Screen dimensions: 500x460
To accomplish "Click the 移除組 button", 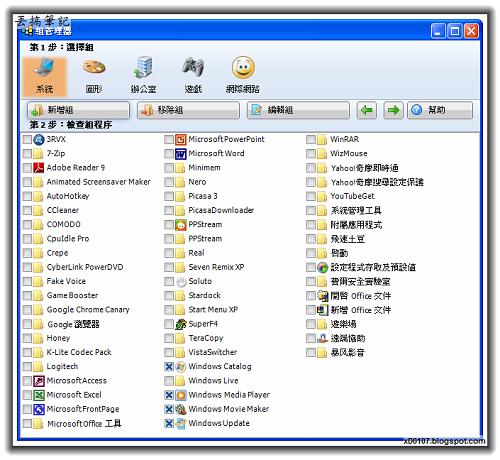I will [x=188, y=110].
